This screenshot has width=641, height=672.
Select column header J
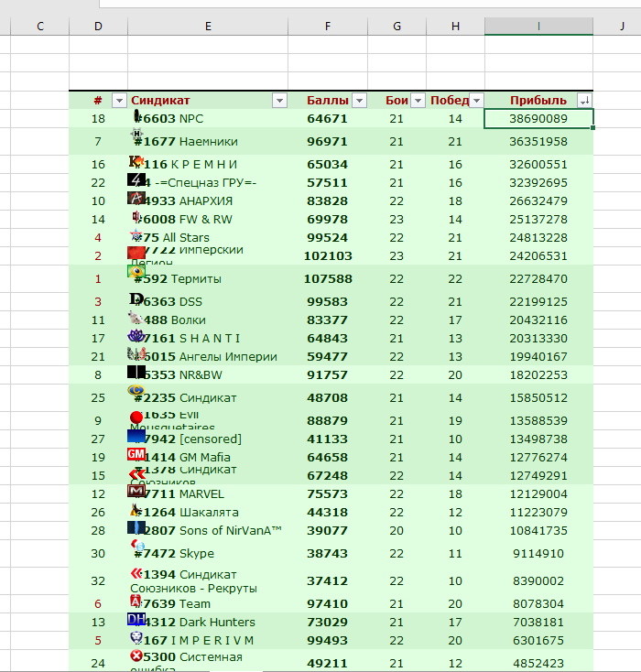click(x=622, y=27)
